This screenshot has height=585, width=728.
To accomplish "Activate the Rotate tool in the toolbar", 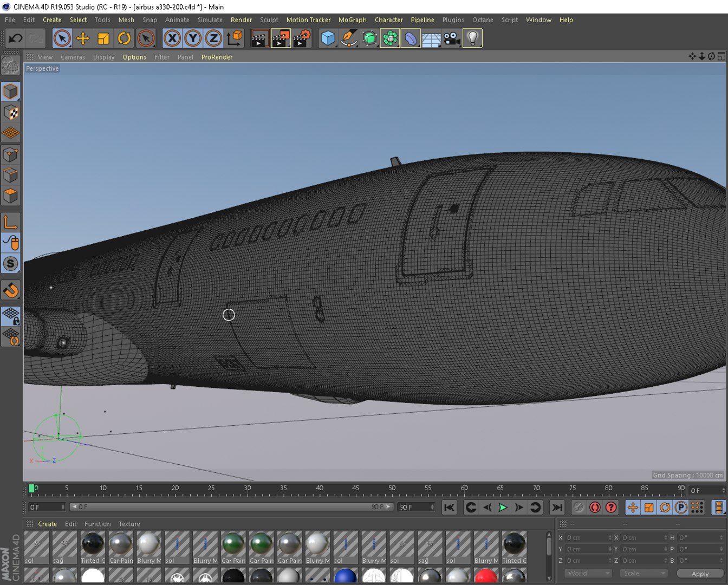I will 124,38.
